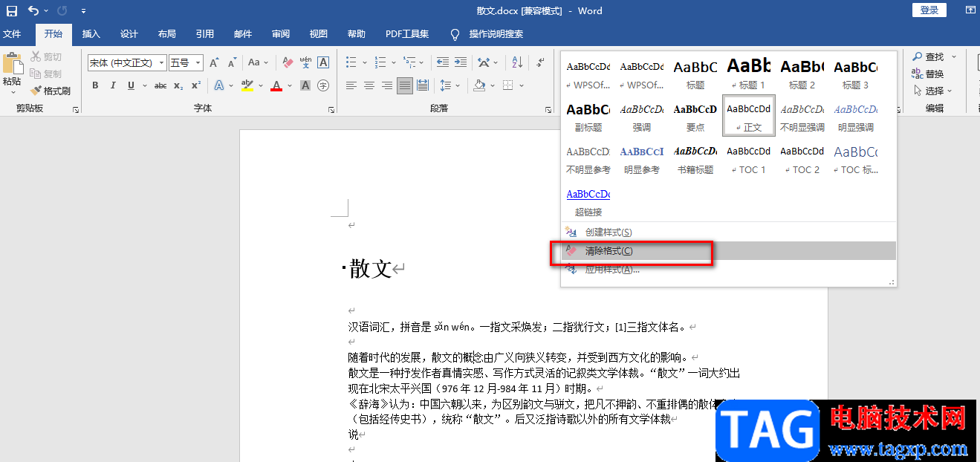
Task: Toggle justify alignment
Action: (x=405, y=85)
